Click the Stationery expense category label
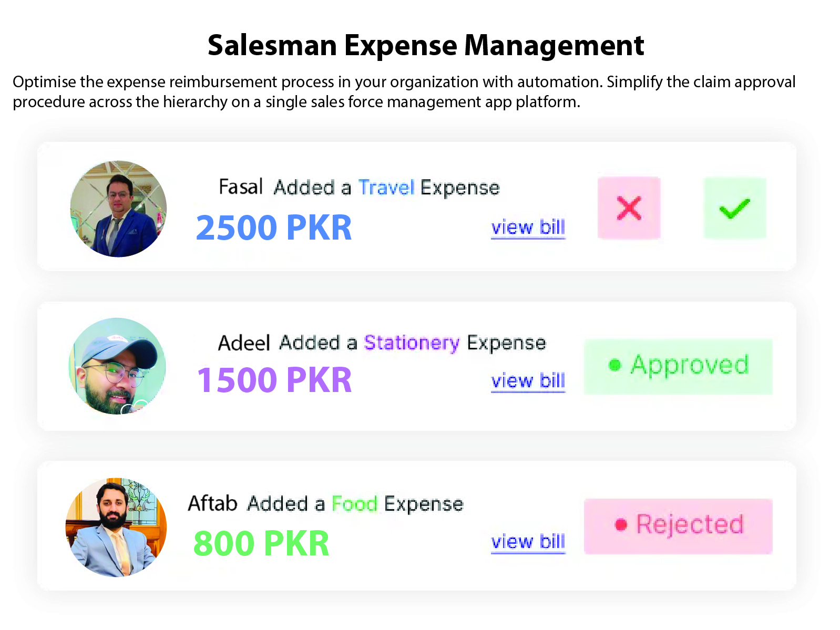This screenshot has width=840, height=630. (x=412, y=343)
